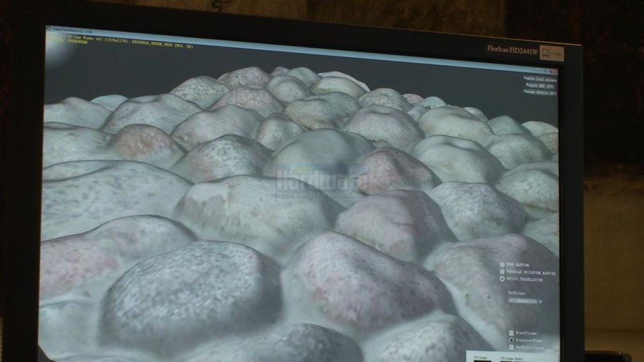The height and width of the screenshot is (362, 644).
Task: Click the Toggle REF (F3) button
Action: pyautogui.click(x=540, y=86)
